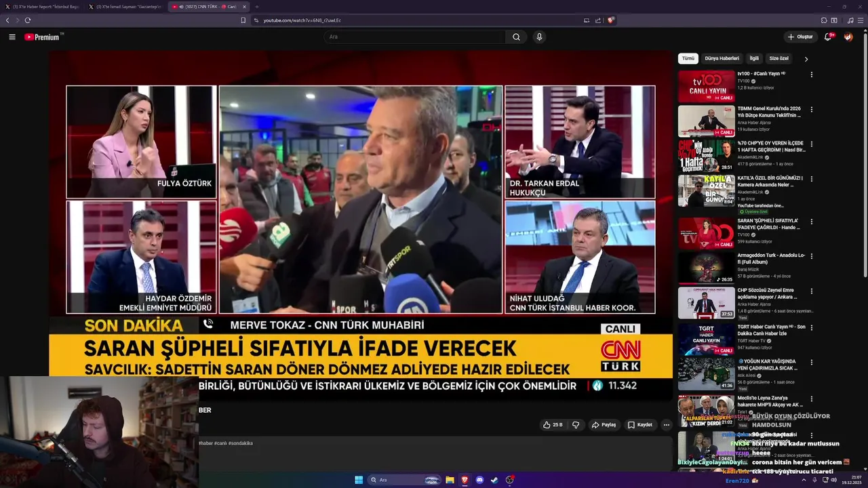Open options menu for Armageddon Turk video

(x=811, y=256)
